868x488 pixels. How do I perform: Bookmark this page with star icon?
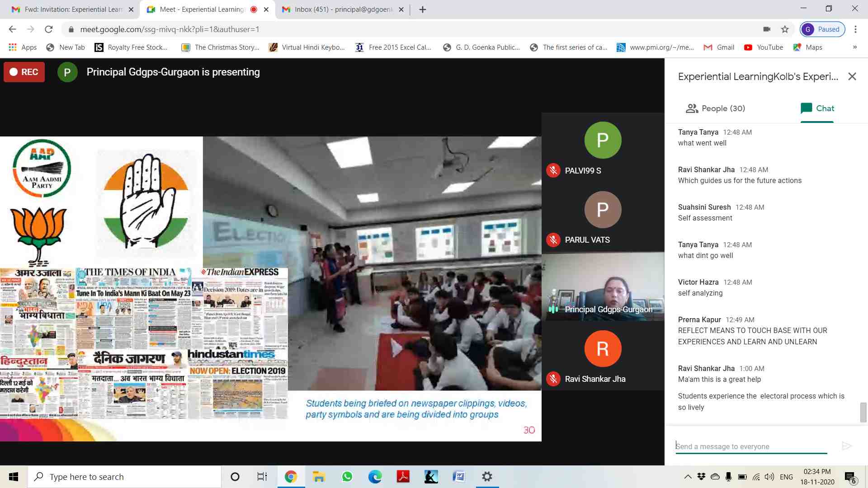click(x=785, y=29)
